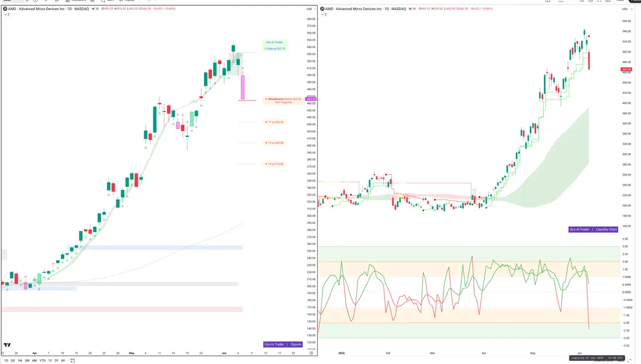The image size is (641, 364).
Task: Click right chart 466.38 current price tag
Action: pos(627,69)
